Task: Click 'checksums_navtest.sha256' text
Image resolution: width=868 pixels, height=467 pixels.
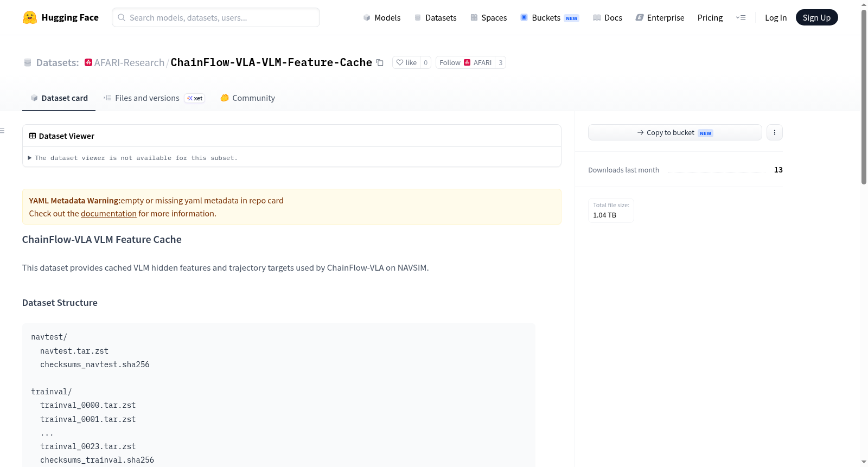Action: 95,364
